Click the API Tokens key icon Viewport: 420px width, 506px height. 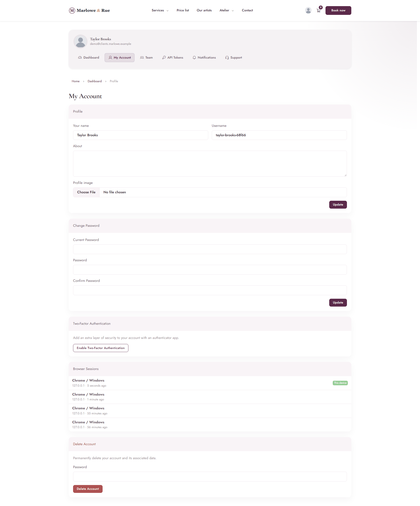(x=164, y=58)
